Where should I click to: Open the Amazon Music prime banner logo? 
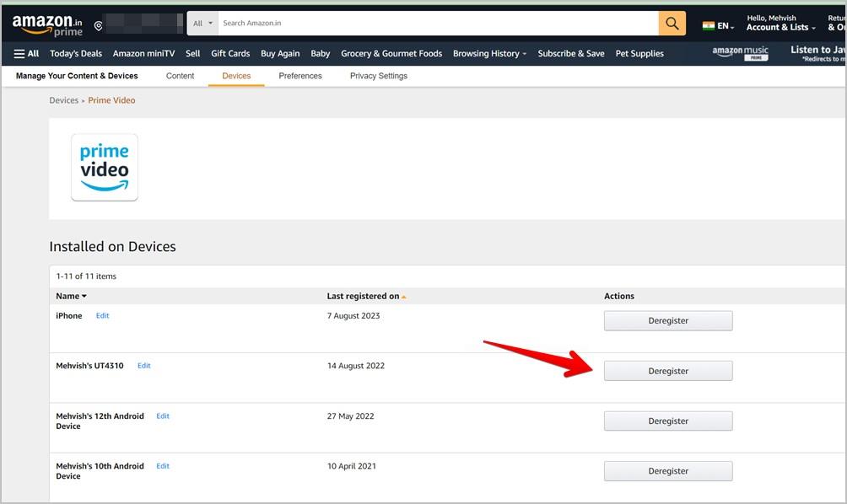(x=740, y=53)
